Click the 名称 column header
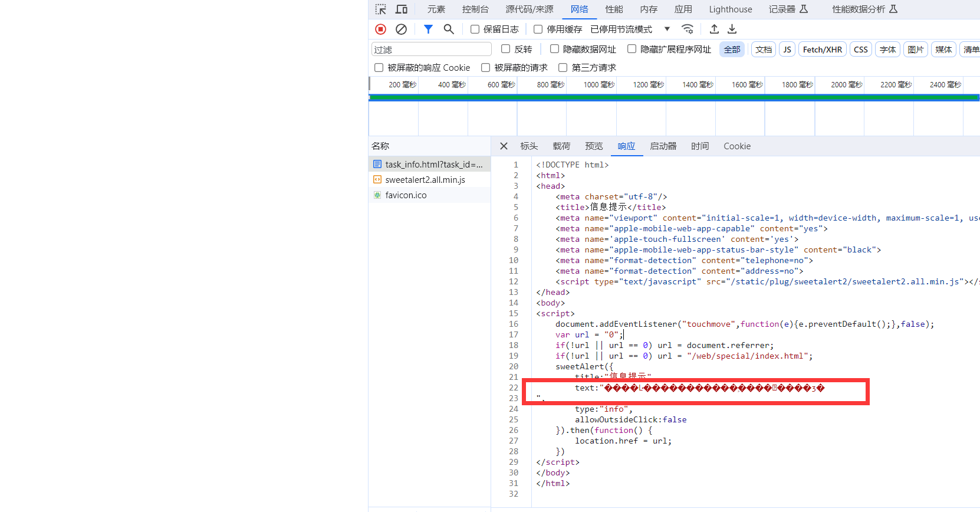 coord(429,146)
